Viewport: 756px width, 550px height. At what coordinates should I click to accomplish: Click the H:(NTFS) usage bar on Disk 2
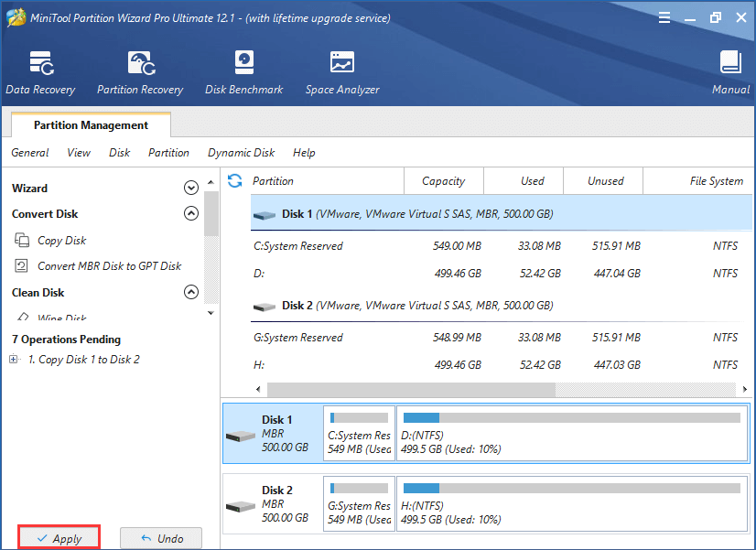572,489
